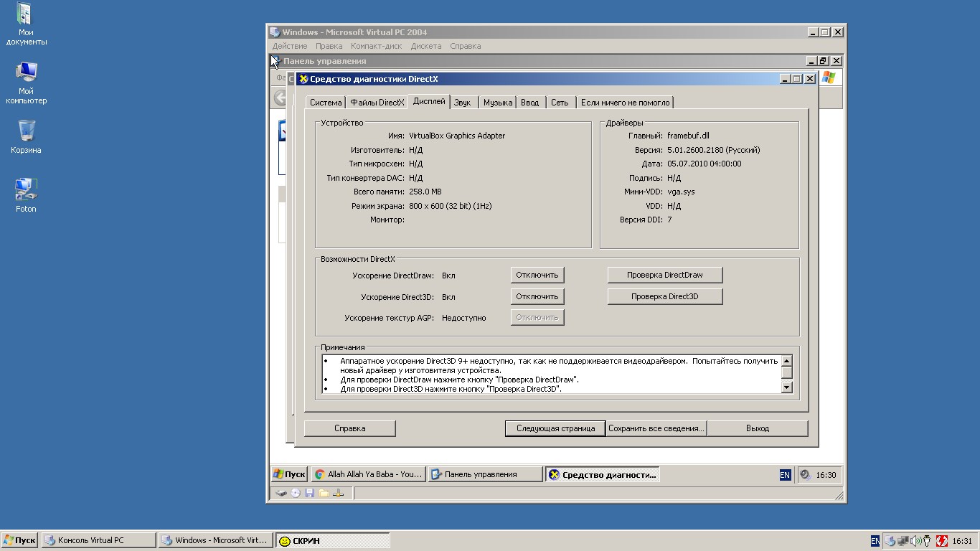Click the Недоступно AGP texture status
This screenshot has width=980, height=551.
pos(463,318)
